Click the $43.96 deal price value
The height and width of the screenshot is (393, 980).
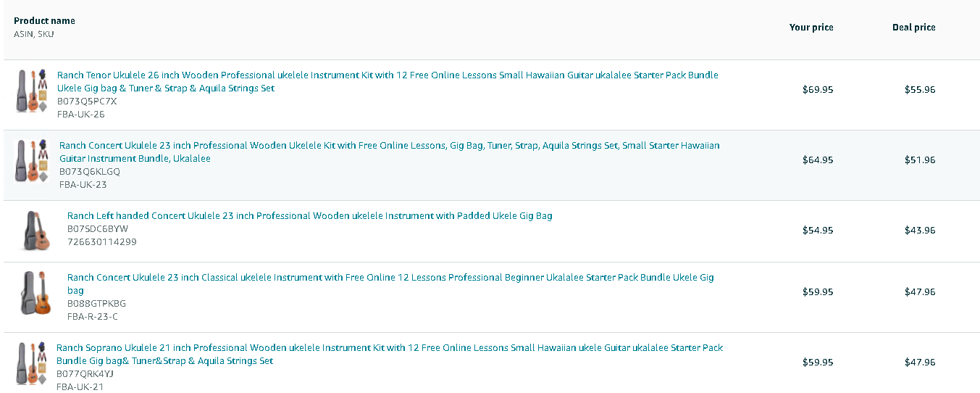pyautogui.click(x=920, y=230)
